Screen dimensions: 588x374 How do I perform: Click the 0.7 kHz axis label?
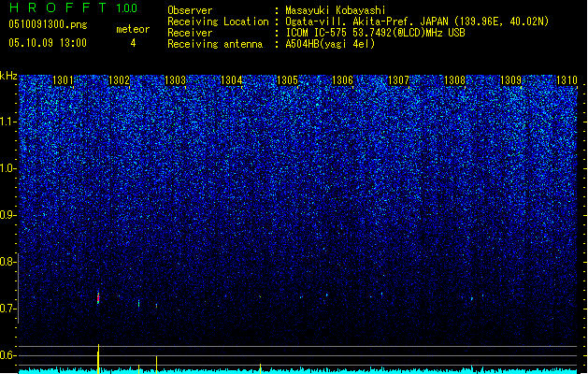point(7,309)
